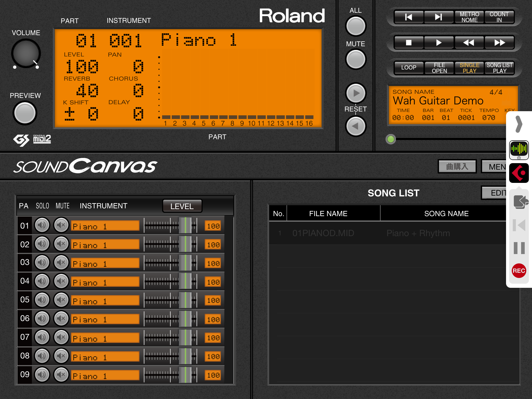Image resolution: width=532 pixels, height=399 pixels.
Task: Solo part 05
Action: coord(42,300)
